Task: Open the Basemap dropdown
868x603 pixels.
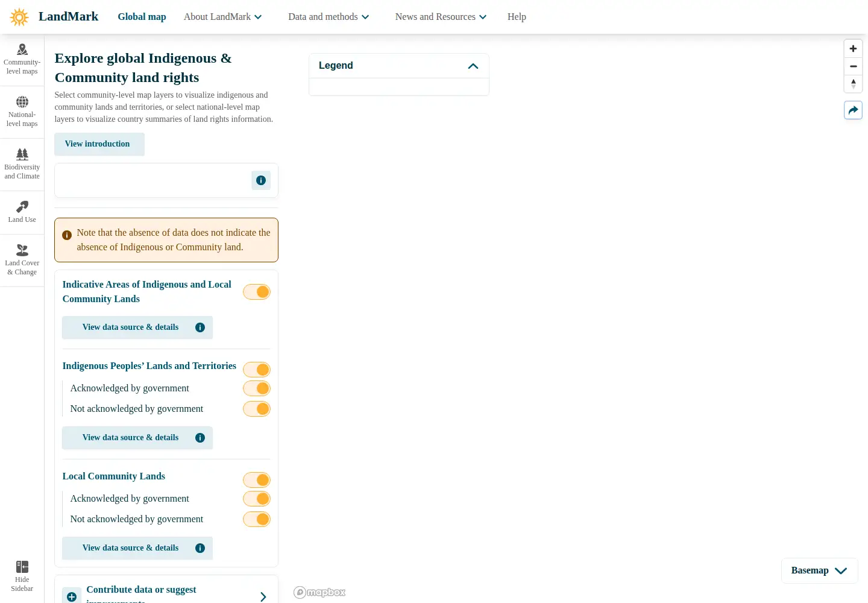Action: point(819,570)
